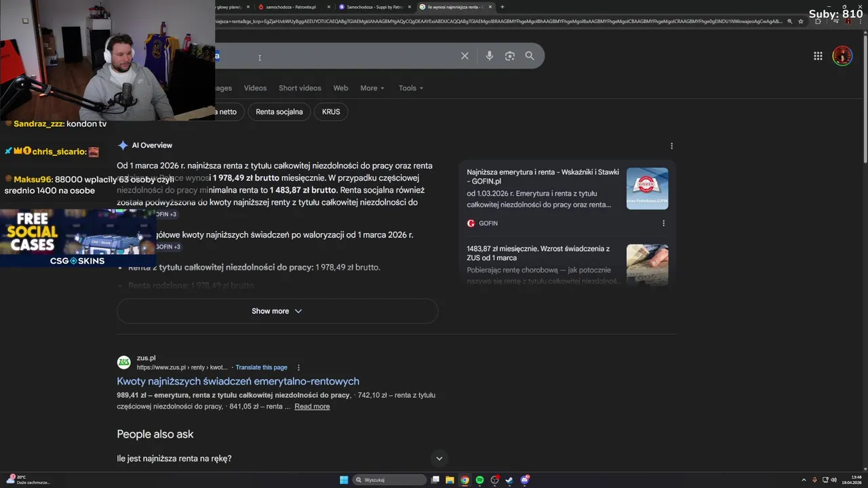Click 'Read more' in zus.pl snippet
This screenshot has width=868, height=488.
click(312, 407)
